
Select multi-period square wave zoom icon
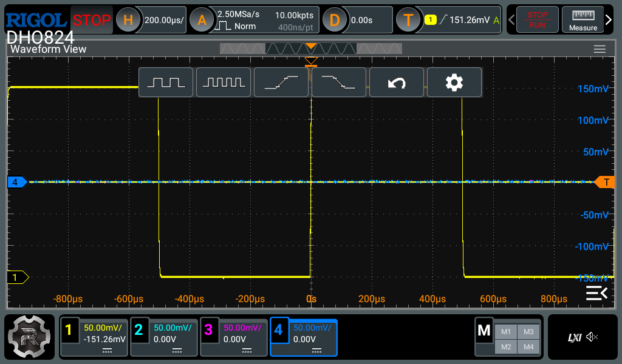[x=224, y=83]
